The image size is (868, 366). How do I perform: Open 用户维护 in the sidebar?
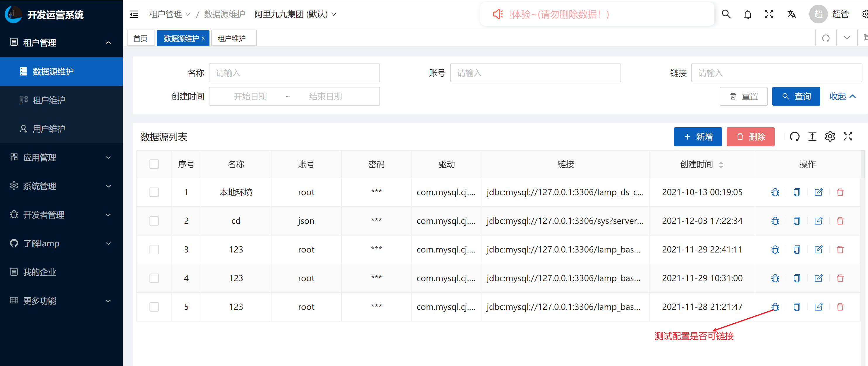coord(49,129)
